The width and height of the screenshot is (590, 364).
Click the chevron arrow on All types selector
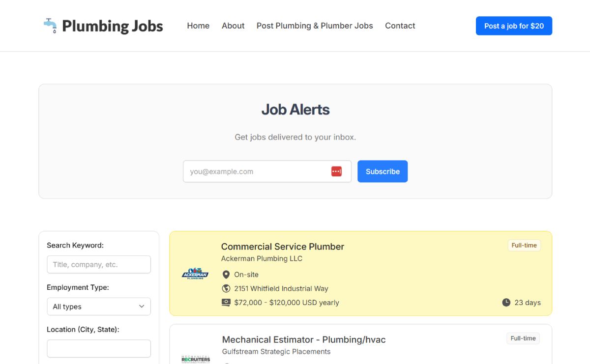(142, 307)
